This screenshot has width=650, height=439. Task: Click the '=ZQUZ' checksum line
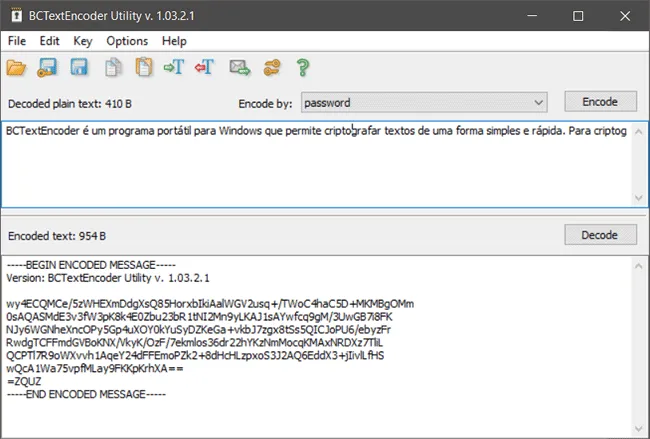[24, 381]
